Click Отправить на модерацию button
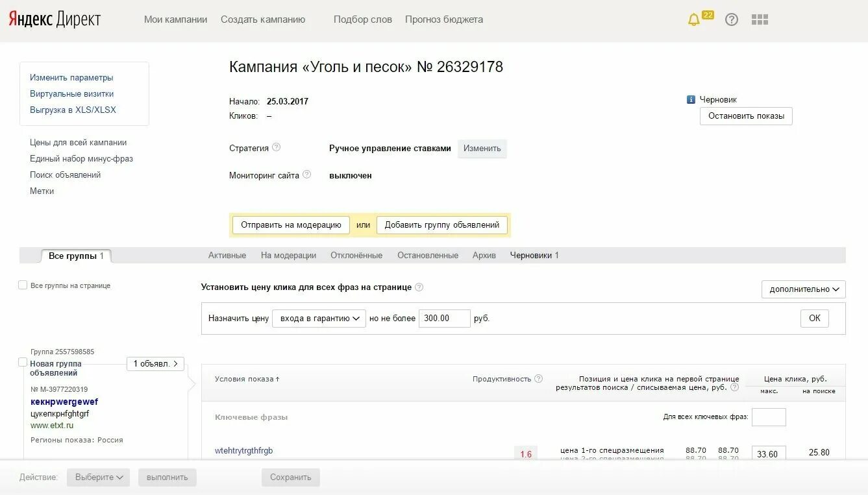Screen dimensions: 868x495 coord(290,224)
